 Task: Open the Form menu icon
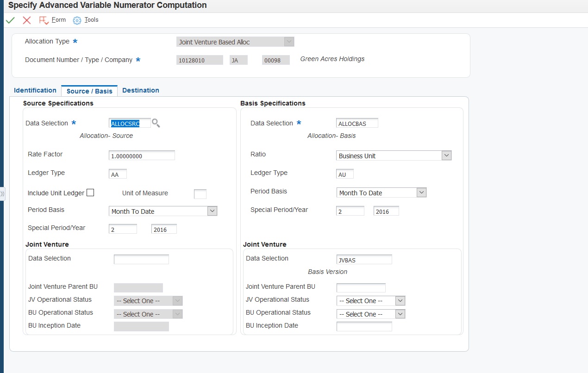coord(44,20)
